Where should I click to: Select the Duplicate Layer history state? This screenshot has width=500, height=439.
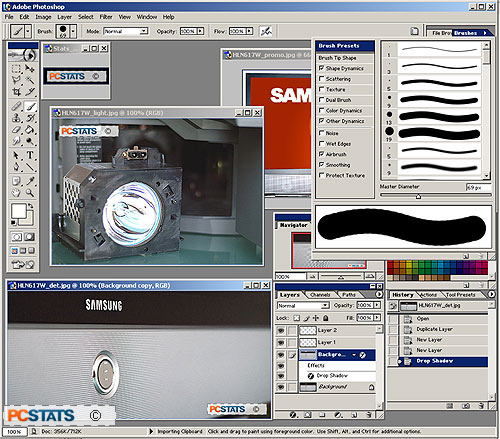pyautogui.click(x=438, y=329)
